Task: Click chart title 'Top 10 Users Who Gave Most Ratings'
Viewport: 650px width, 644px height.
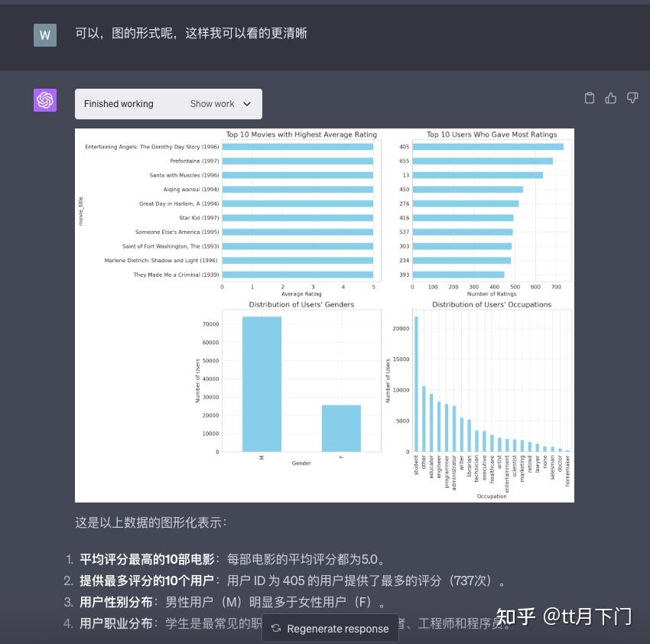Action: tap(492, 135)
